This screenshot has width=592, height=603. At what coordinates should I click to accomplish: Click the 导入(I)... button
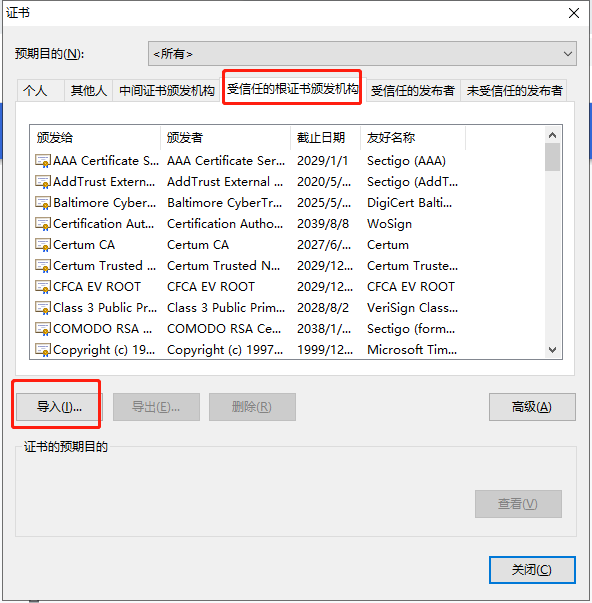59,406
